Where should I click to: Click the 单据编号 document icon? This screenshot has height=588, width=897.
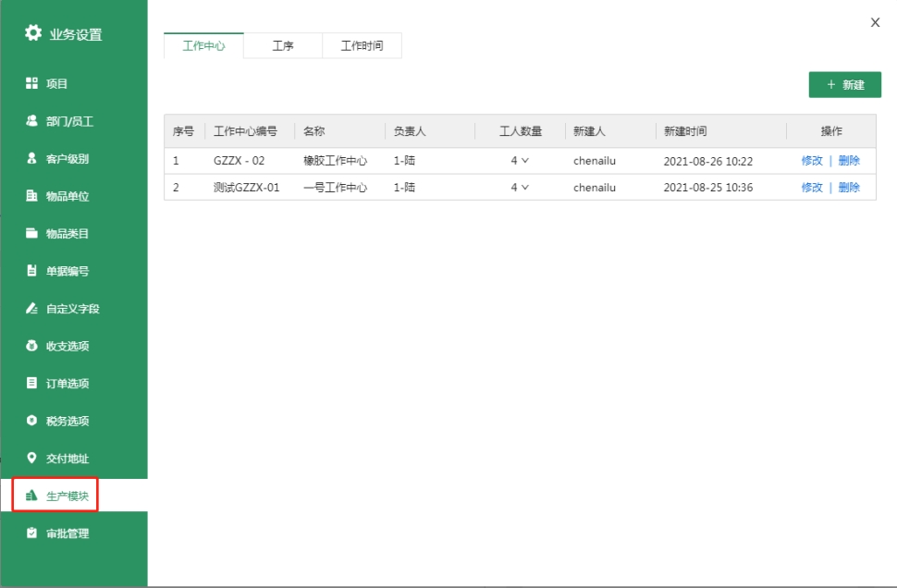tap(31, 271)
